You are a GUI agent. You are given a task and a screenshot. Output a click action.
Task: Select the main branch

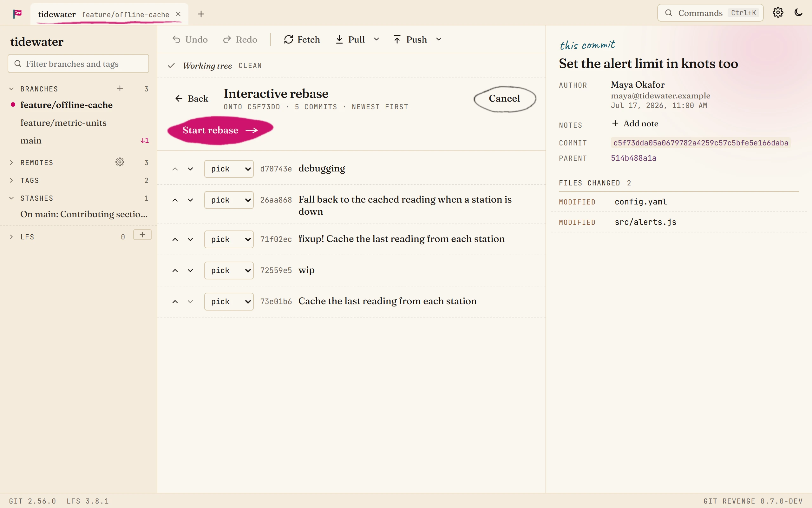pos(31,140)
